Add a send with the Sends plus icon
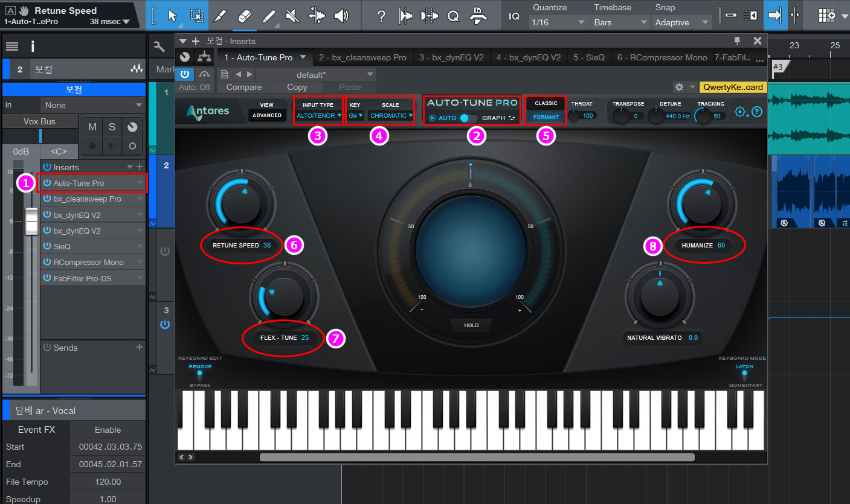850x504 pixels. 140,347
